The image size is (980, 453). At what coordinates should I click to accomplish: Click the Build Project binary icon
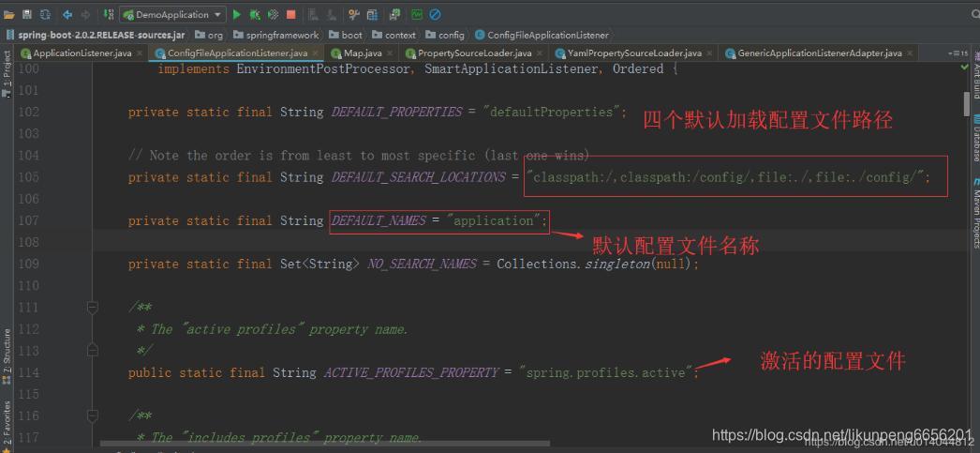(x=108, y=14)
